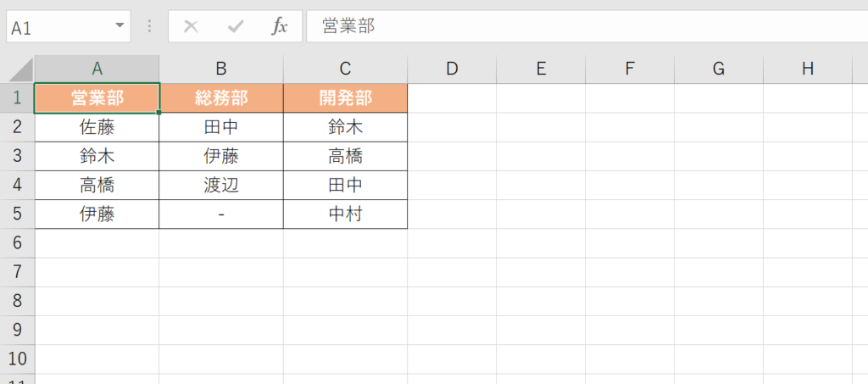The width and height of the screenshot is (868, 384).
Task: Click the 開発部 header cell
Action: tap(345, 98)
